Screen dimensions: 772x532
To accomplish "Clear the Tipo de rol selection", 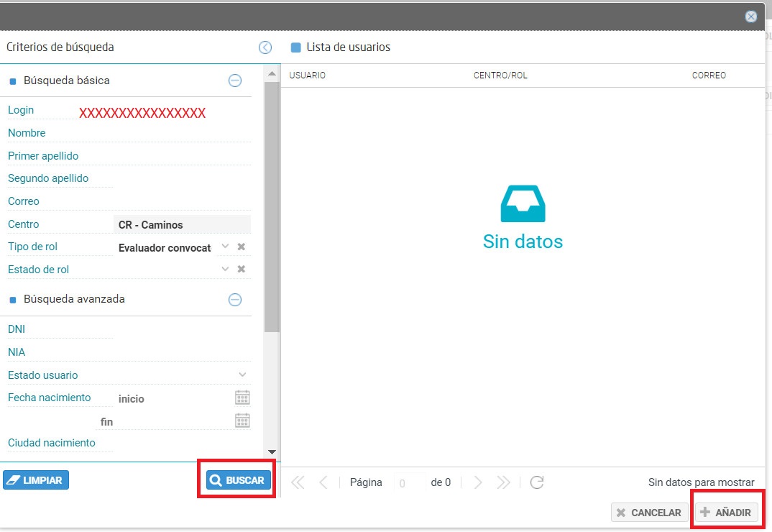I will click(241, 247).
